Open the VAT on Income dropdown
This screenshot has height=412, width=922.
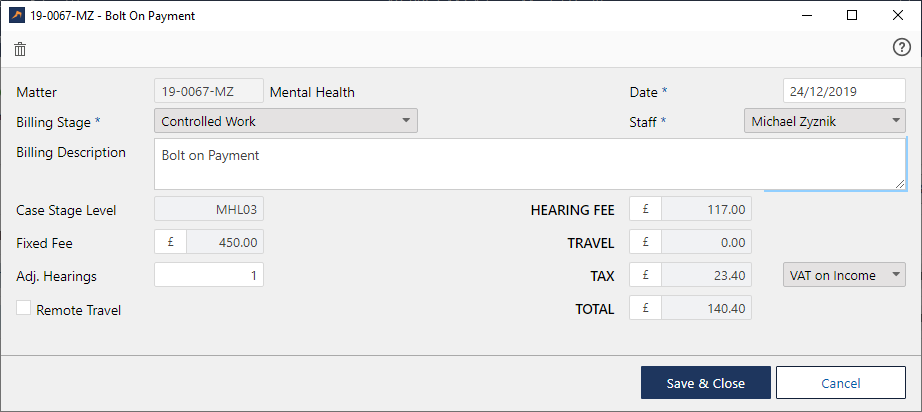click(x=844, y=275)
